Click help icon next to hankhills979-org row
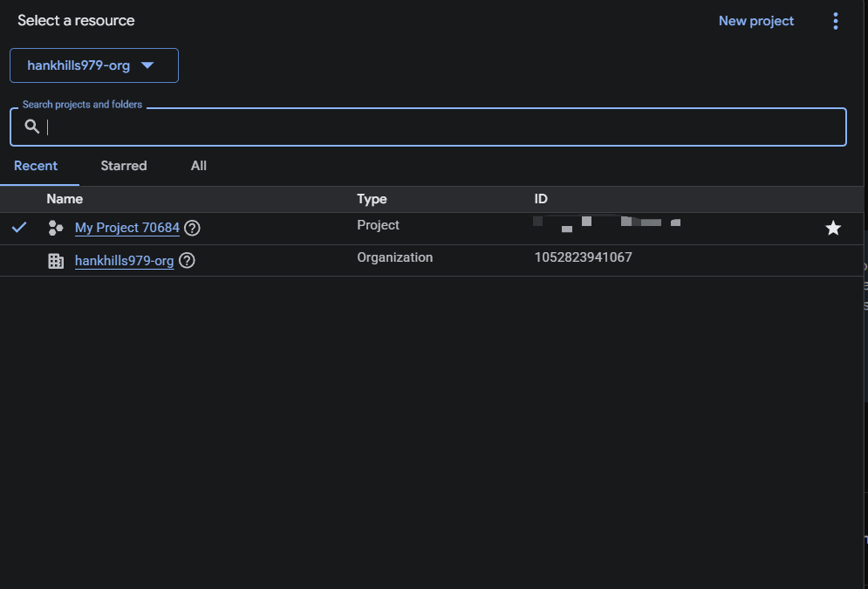The width and height of the screenshot is (868, 589). [x=187, y=261]
